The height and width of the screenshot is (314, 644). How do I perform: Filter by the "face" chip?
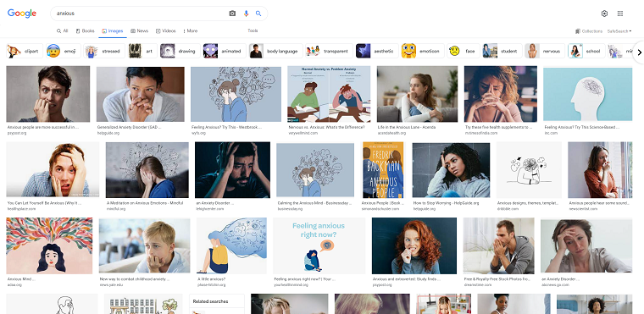[464, 51]
